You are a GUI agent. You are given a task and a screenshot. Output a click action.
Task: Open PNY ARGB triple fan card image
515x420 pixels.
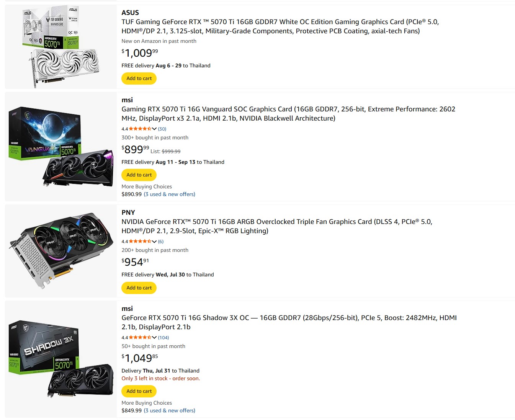pyautogui.click(x=61, y=251)
